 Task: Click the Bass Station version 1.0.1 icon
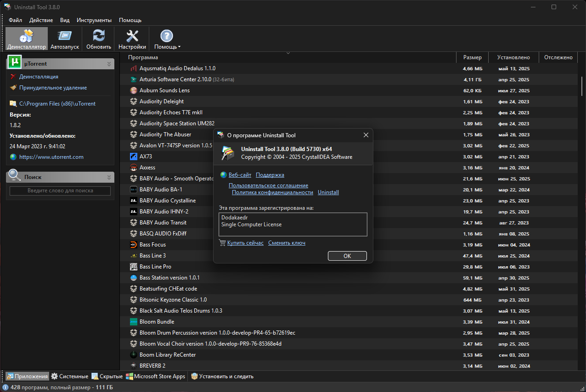click(x=134, y=278)
